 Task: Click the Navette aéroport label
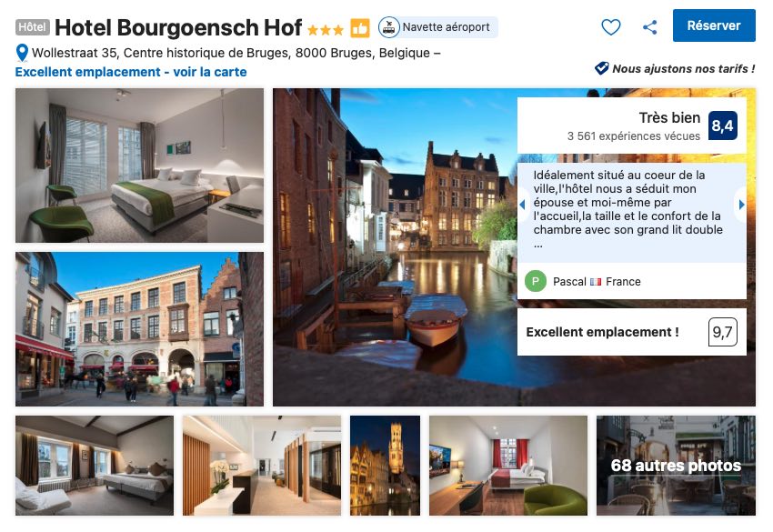(447, 27)
